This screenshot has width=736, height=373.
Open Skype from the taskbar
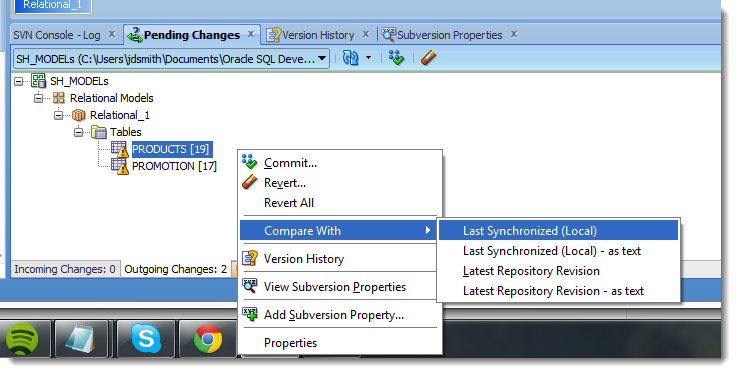[x=146, y=339]
